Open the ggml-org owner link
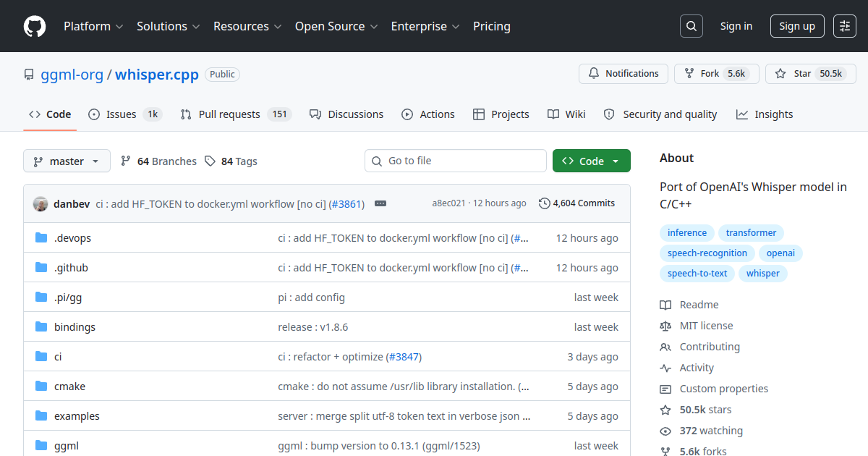868x456 pixels. 72,75
